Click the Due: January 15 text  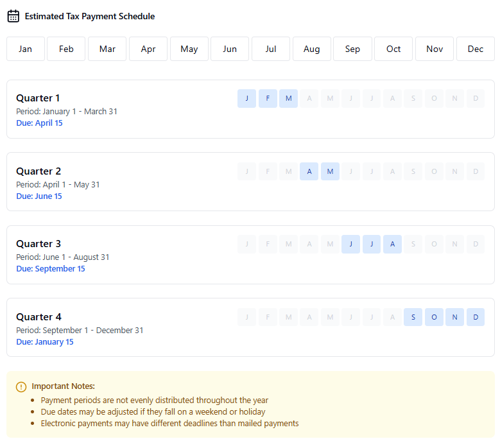(x=45, y=342)
